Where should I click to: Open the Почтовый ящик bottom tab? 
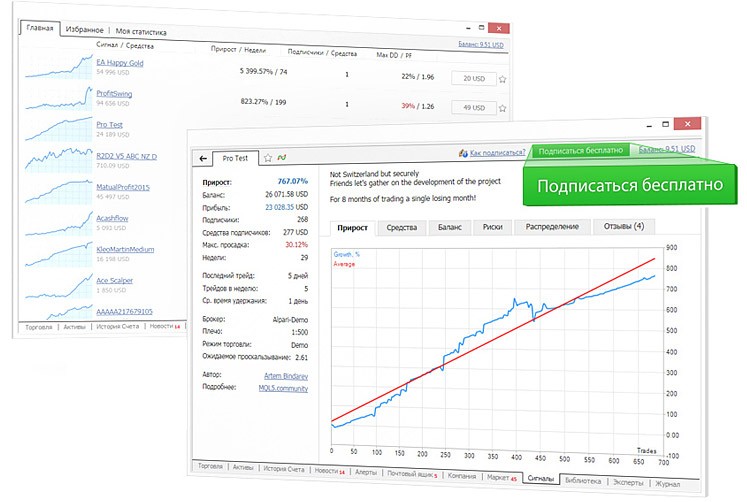(x=412, y=474)
